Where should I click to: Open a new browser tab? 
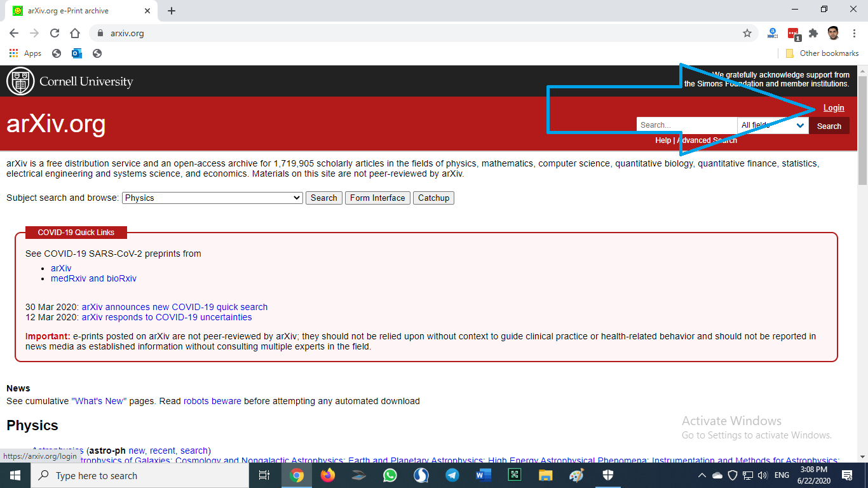coord(172,11)
